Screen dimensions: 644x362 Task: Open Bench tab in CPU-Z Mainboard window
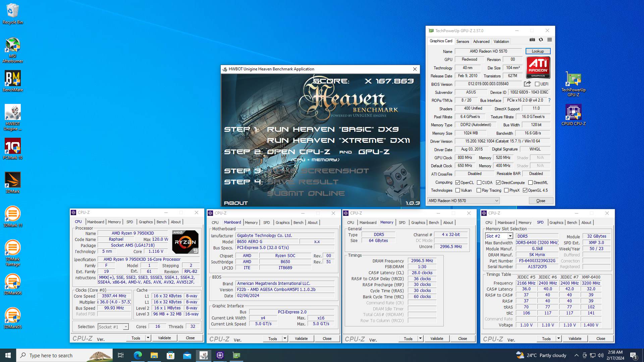[x=298, y=223]
